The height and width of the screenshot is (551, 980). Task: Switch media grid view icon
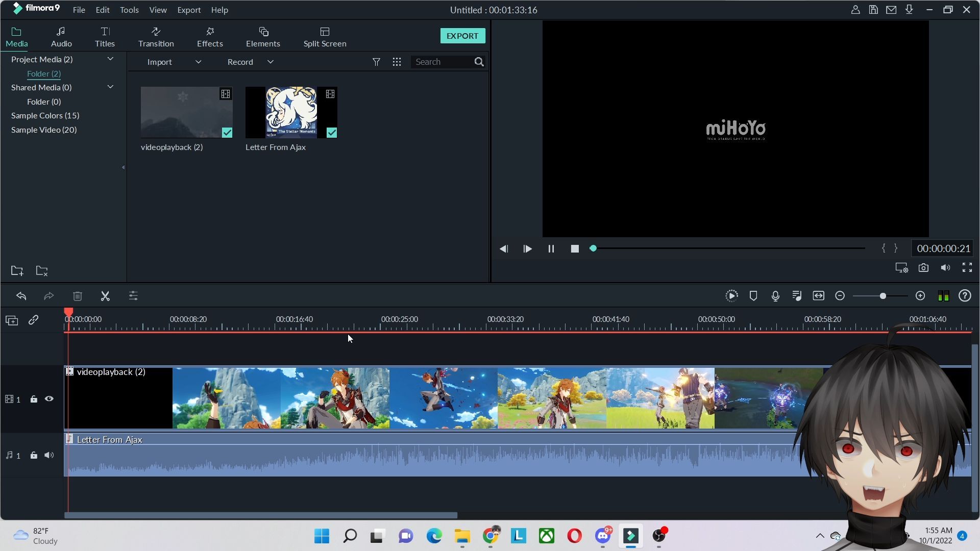(x=397, y=62)
